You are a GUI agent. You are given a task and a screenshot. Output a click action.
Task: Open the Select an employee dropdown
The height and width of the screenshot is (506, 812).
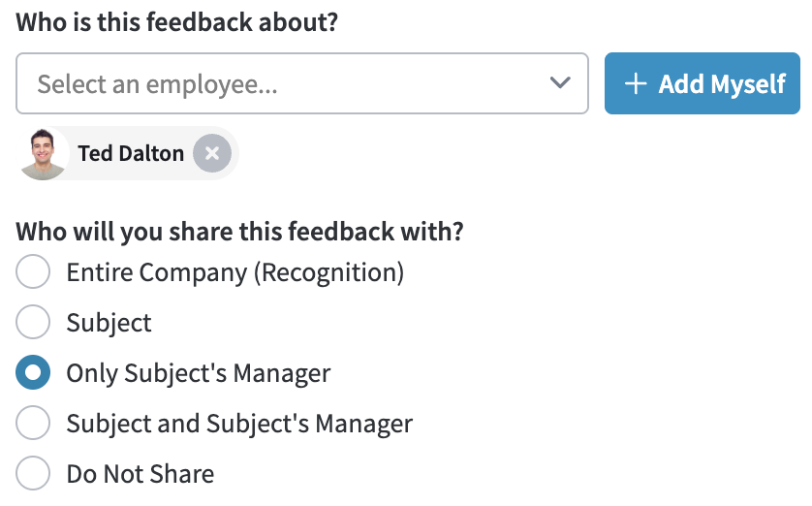click(302, 83)
